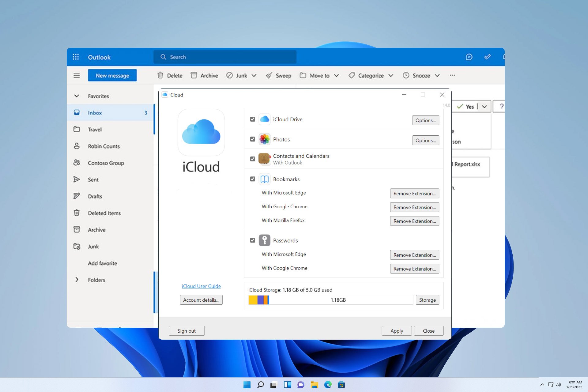Show hidden icons in system tray
The height and width of the screenshot is (392, 588).
[x=542, y=385]
